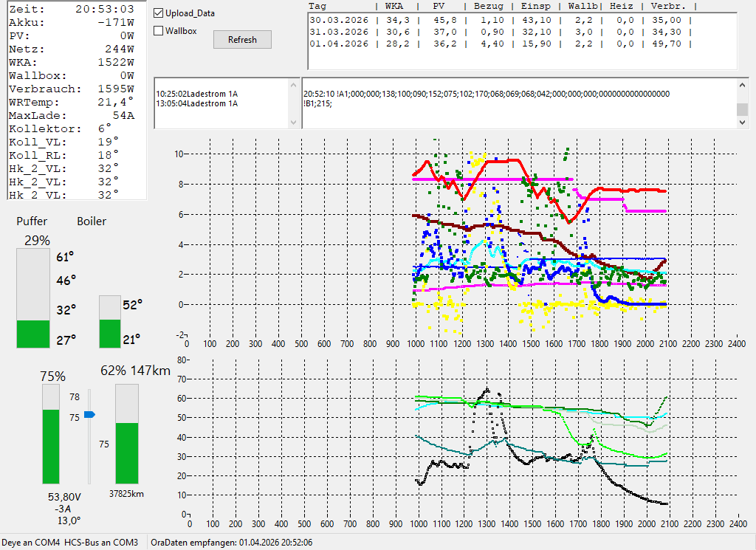Uncheck the Upload_Data checkbox
The width and height of the screenshot is (756, 550).
tap(158, 13)
